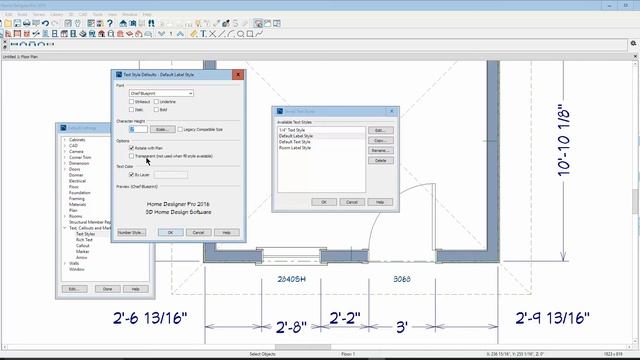Select the Text tool (T icon)
The width and height of the screenshot is (640, 360).
click(x=203, y=34)
